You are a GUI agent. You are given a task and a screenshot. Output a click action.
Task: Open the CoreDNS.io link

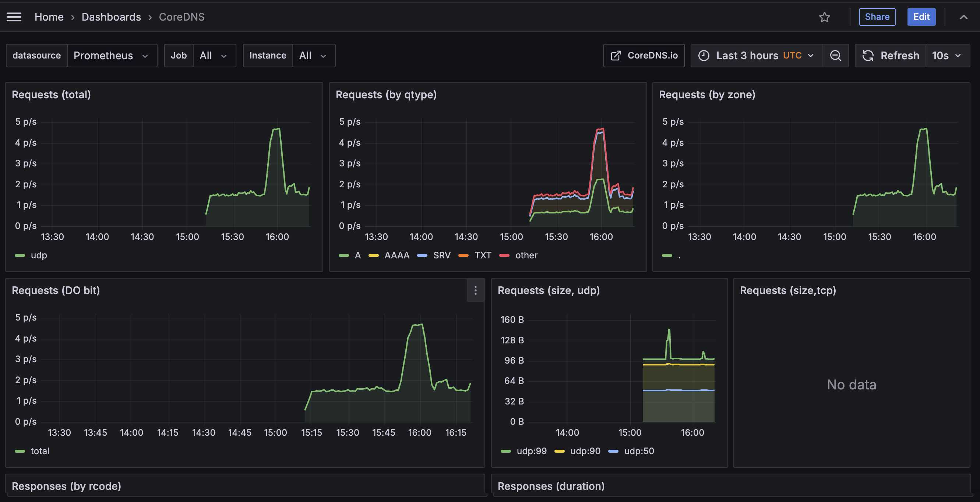tap(644, 56)
